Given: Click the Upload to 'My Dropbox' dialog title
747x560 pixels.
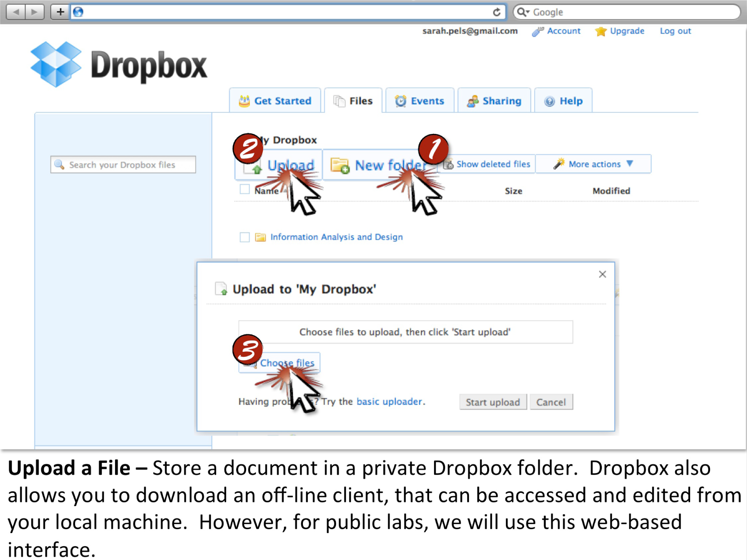Looking at the screenshot, I should [304, 289].
